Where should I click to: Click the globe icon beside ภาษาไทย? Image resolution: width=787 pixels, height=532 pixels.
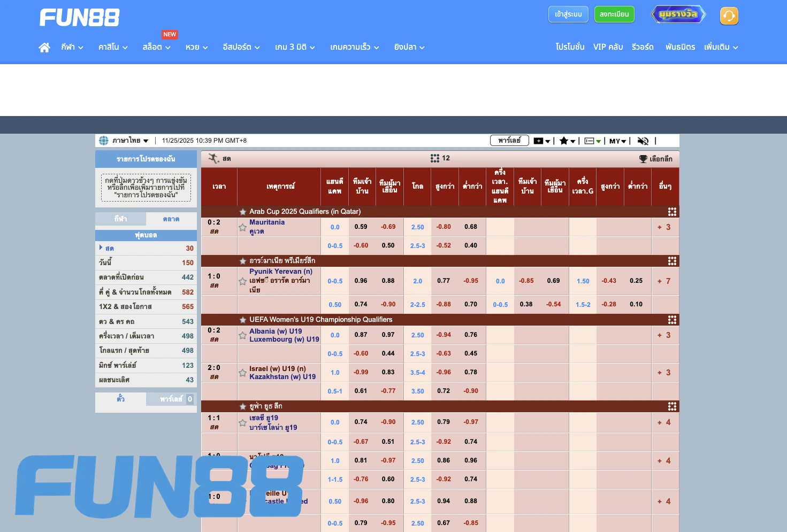tap(104, 140)
